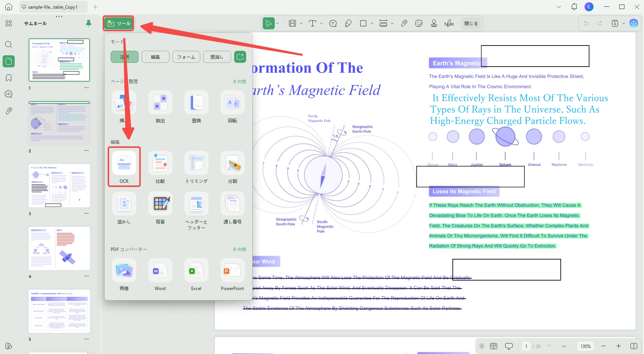Select page 4 thumbnail

(59, 248)
